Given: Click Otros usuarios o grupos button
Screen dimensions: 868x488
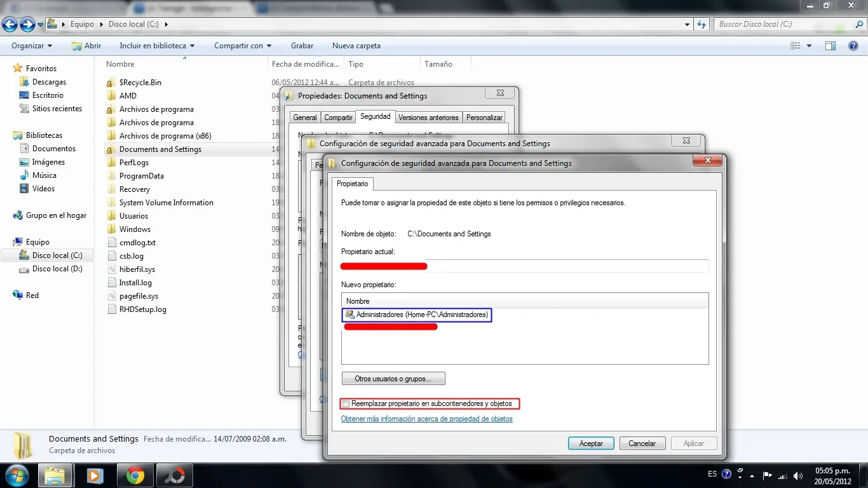Looking at the screenshot, I should point(393,379).
